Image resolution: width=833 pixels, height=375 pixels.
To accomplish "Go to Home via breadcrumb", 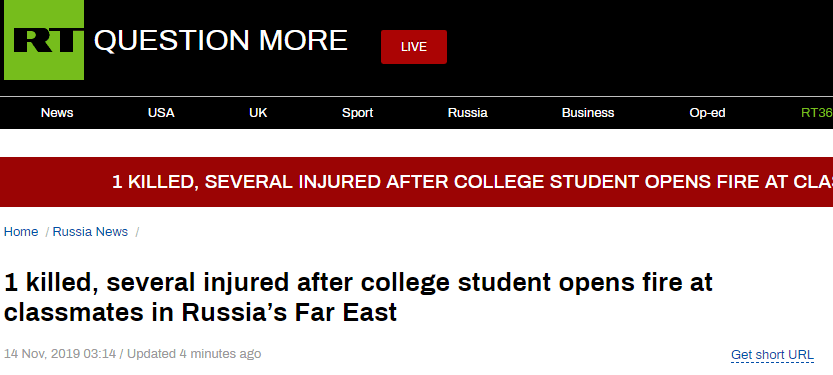I will click(21, 232).
